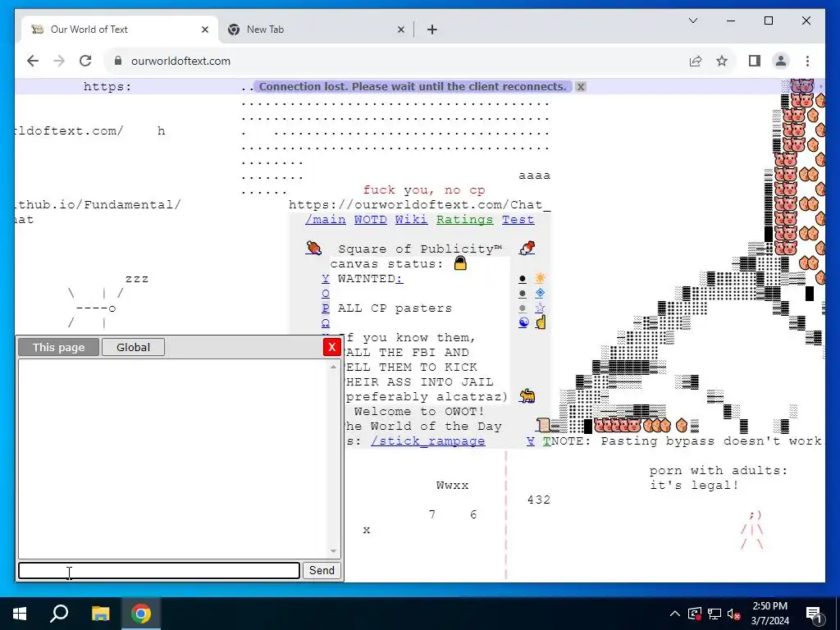Show hidden system tray icons
This screenshot has height=630, width=840.
pos(675,614)
